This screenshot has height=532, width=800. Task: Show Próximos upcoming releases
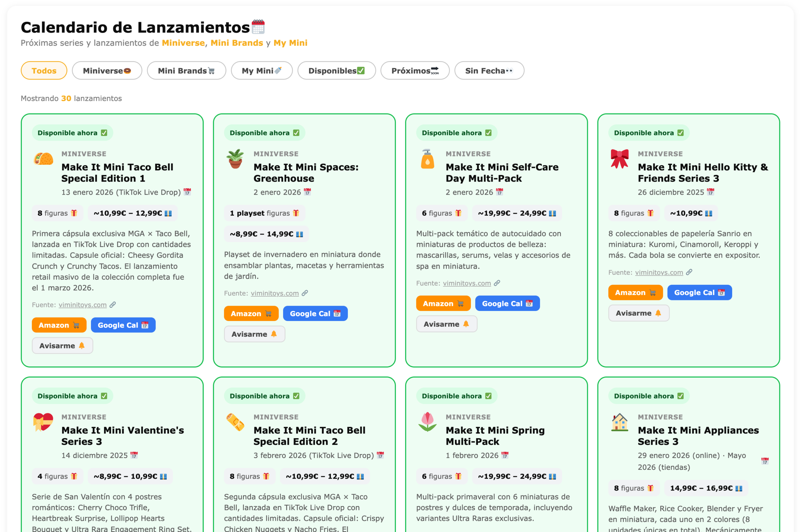[415, 71]
